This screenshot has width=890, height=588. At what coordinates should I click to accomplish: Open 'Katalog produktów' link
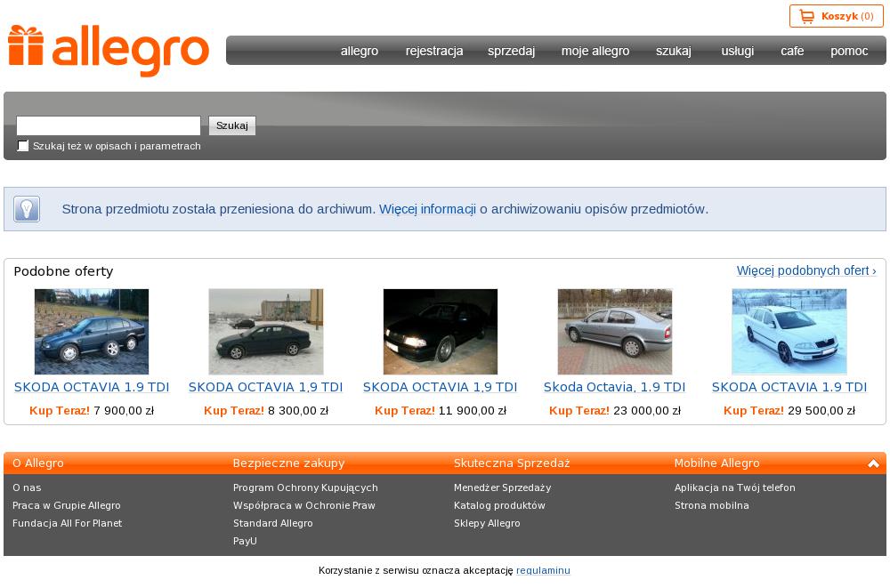point(499,505)
